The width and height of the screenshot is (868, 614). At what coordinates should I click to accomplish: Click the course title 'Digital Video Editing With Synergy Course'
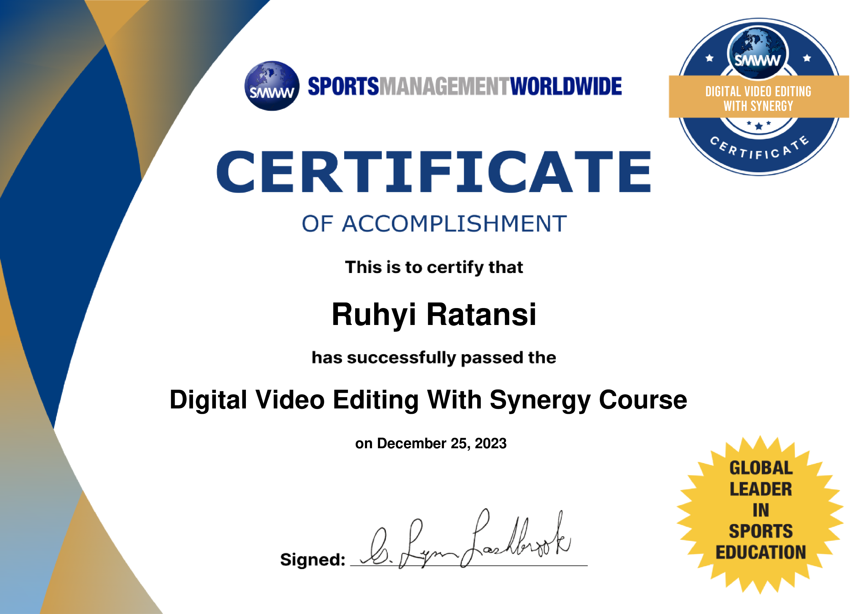[x=428, y=400]
